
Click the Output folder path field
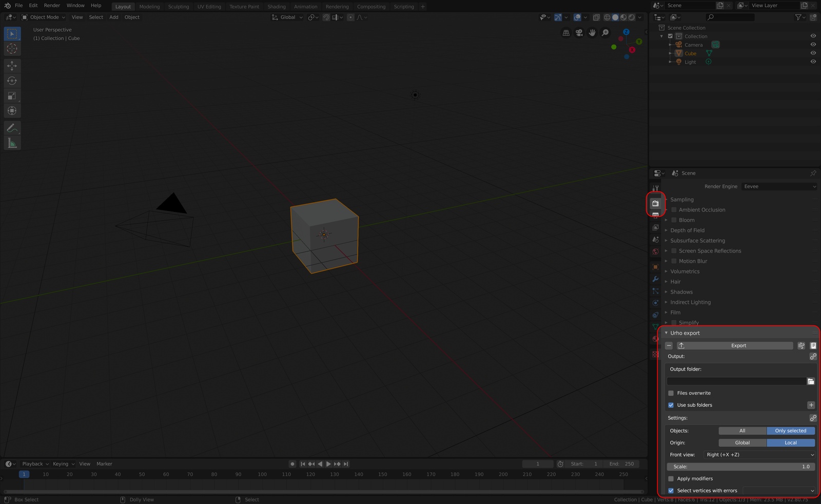[736, 381]
